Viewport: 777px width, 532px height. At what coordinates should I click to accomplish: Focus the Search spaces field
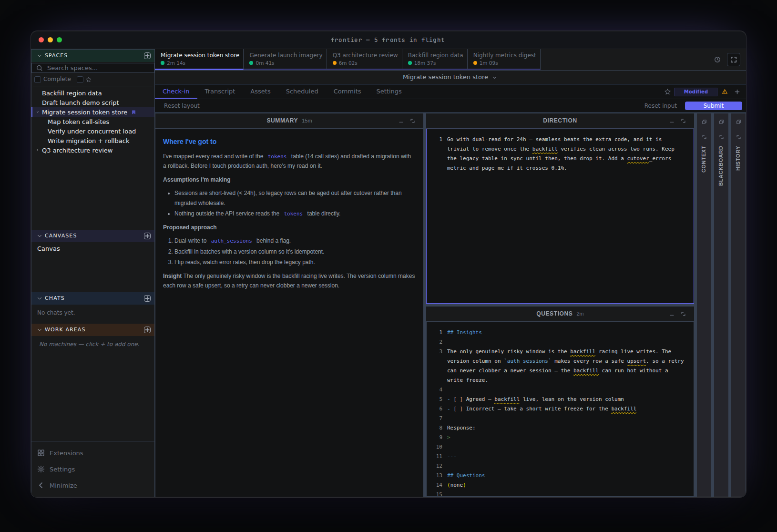[x=93, y=68]
